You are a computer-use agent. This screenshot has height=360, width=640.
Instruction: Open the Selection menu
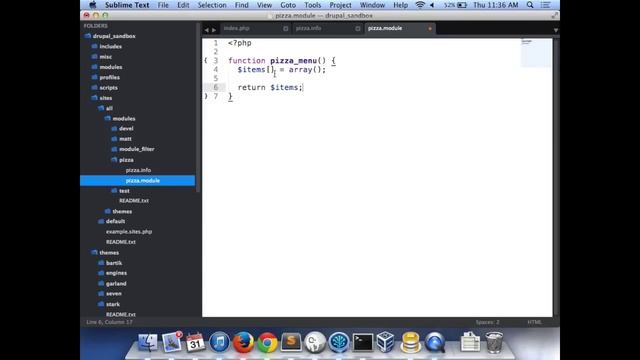(212, 5)
